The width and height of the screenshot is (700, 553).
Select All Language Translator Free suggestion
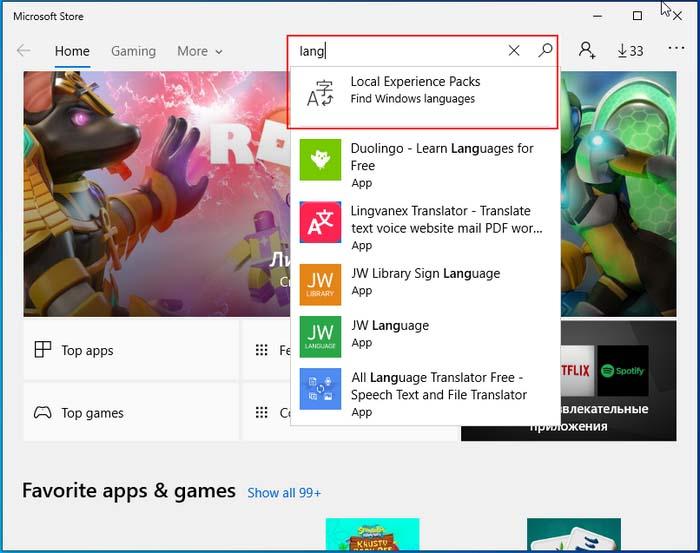coord(424,393)
